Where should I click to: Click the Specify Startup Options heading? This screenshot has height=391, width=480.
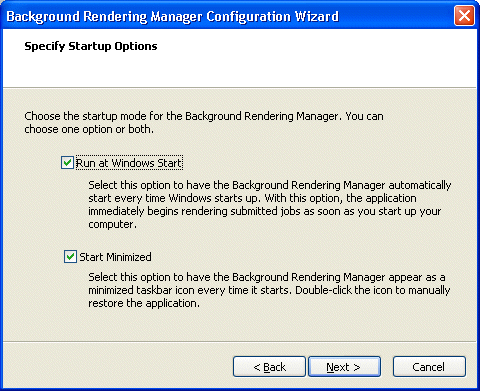click(91, 46)
